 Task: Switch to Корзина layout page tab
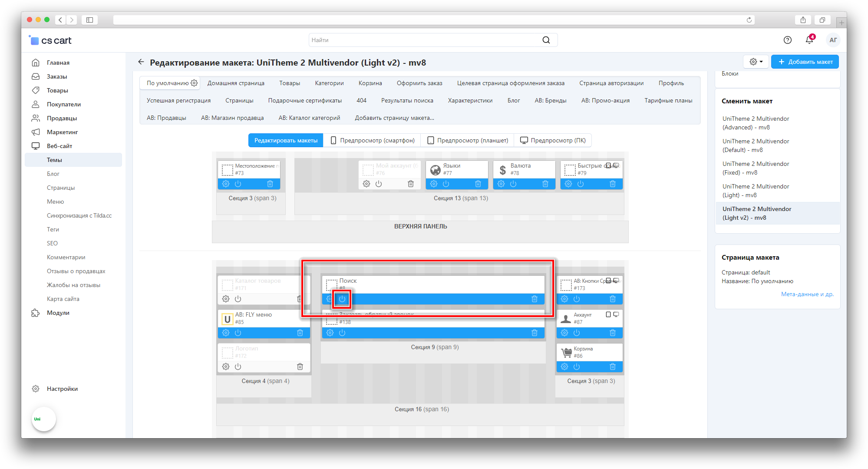pyautogui.click(x=370, y=83)
